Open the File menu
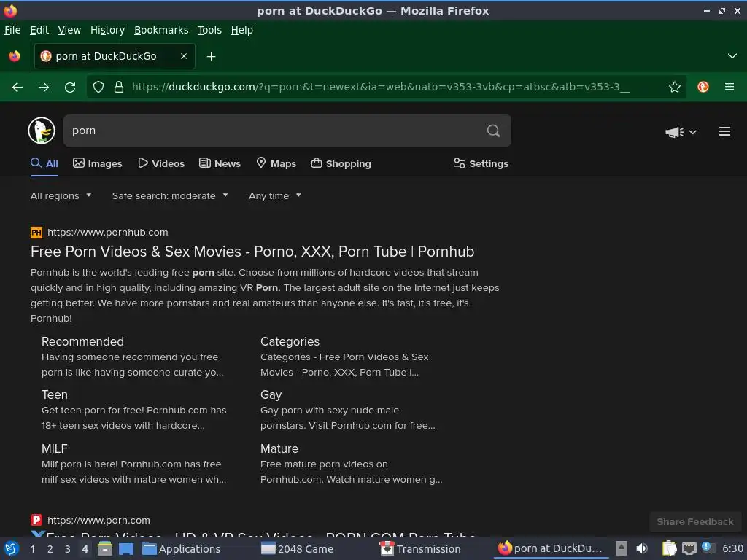This screenshot has height=560, width=747. pos(12,30)
